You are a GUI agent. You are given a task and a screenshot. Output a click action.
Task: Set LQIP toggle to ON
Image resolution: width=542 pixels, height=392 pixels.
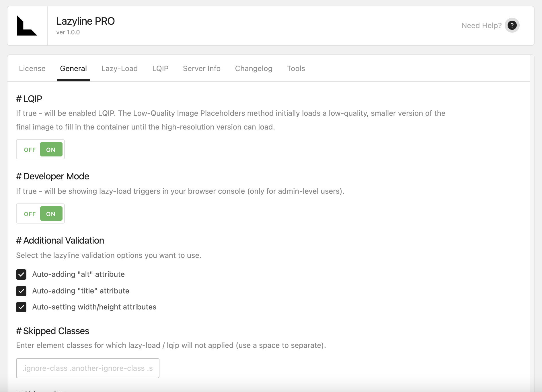(x=51, y=149)
